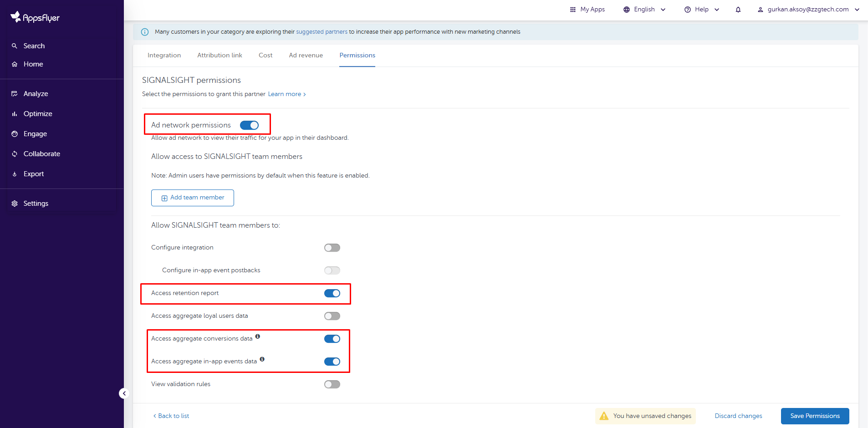
Task: Enable View validation rules toggle
Action: click(x=332, y=384)
